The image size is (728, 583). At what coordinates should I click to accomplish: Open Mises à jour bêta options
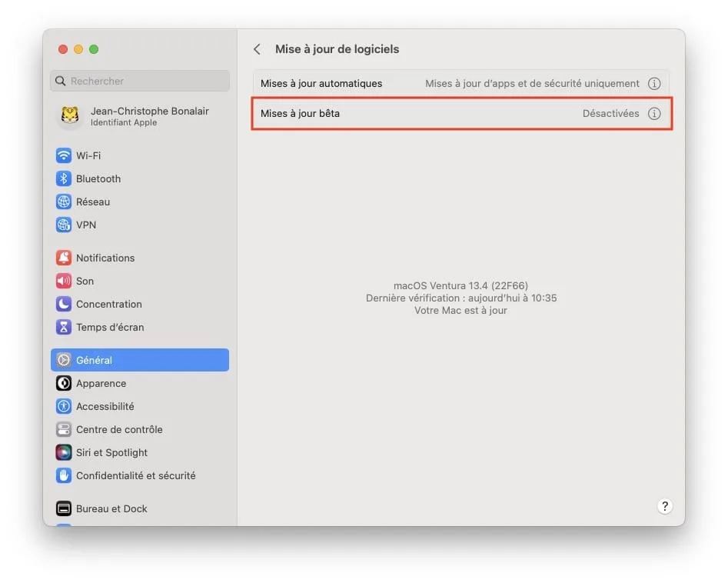[x=460, y=113]
